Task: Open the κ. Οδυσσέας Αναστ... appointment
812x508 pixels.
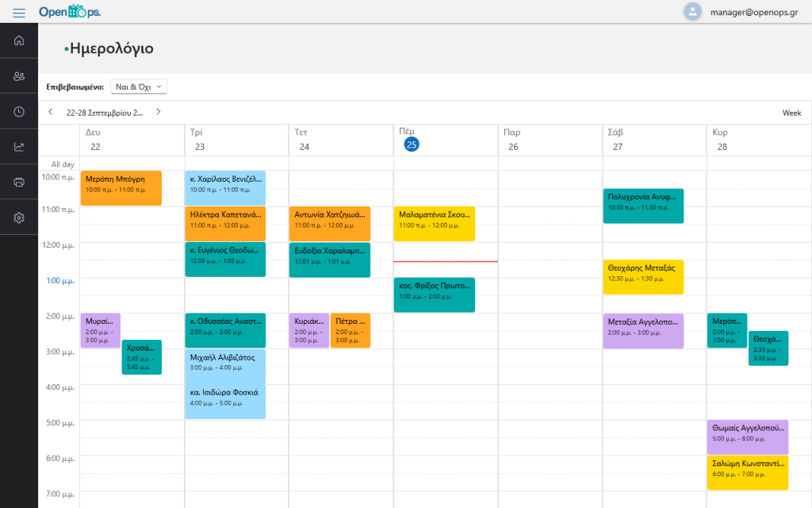Action: pyautogui.click(x=226, y=330)
